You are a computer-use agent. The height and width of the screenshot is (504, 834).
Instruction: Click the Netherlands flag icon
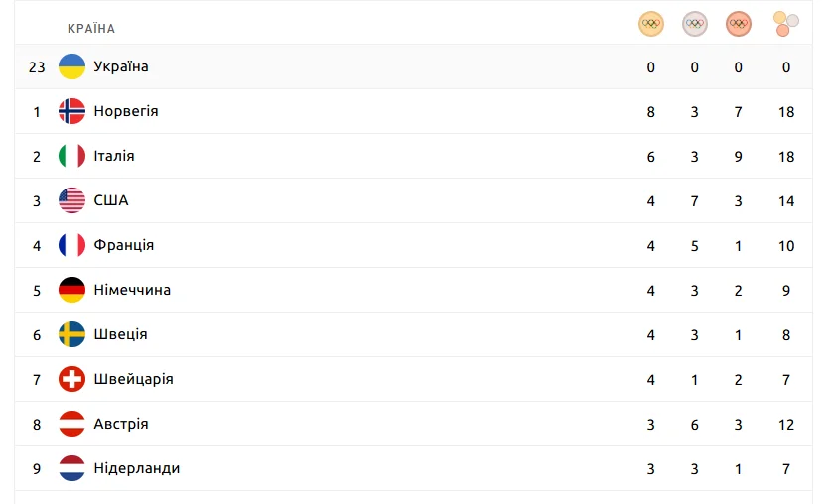tap(71, 468)
